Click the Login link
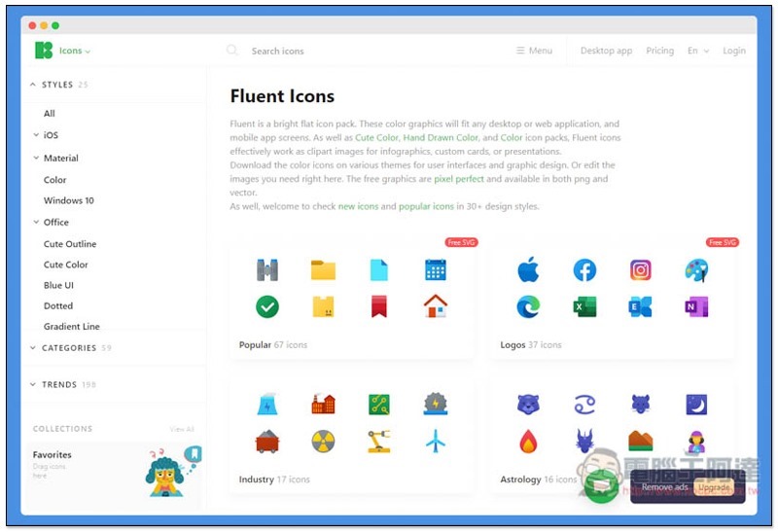This screenshot has width=778, height=532. [734, 51]
